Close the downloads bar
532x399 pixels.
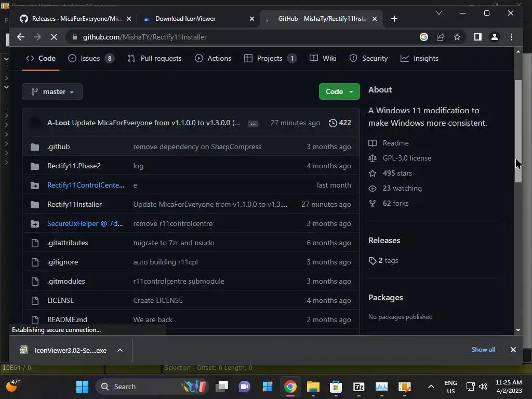[513, 350]
